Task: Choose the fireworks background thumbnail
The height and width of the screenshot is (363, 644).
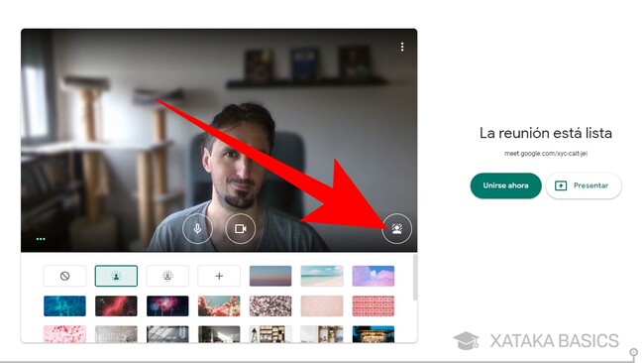Action: pos(167,305)
